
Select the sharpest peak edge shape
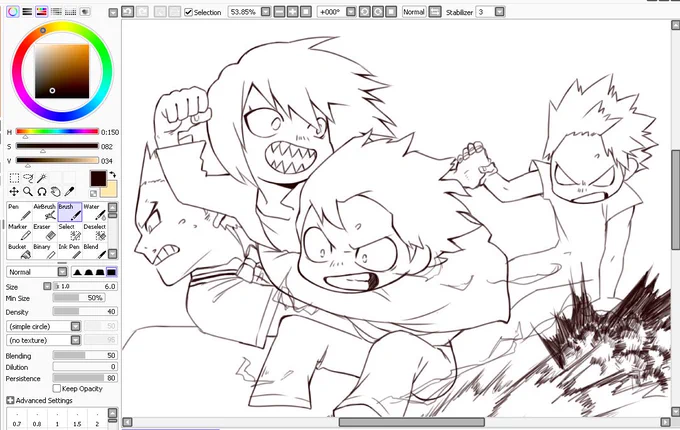pos(77,272)
